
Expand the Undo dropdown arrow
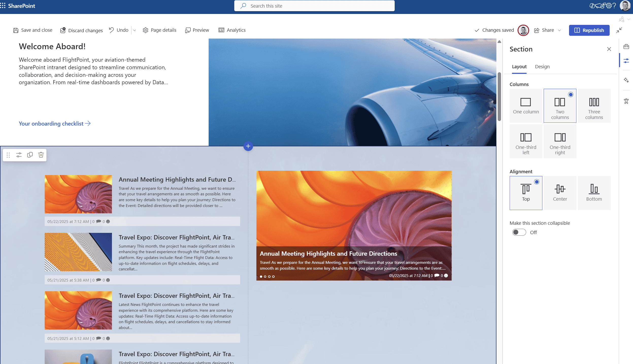point(135,30)
